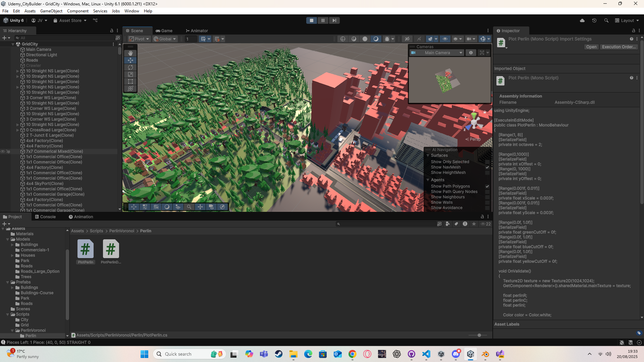644x362 pixels.
Task: Toggle scene visibility eye icon
Action: (x=445, y=39)
